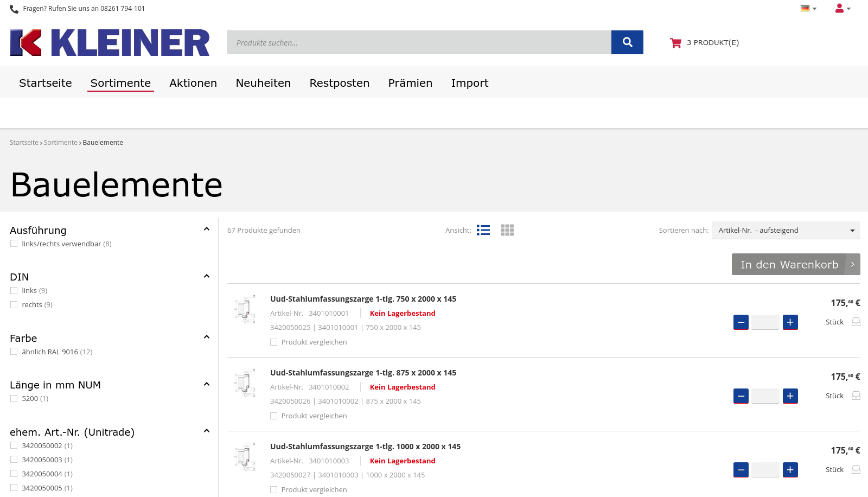Open the user account icon
Image resolution: width=868 pixels, height=497 pixels.
pos(839,8)
